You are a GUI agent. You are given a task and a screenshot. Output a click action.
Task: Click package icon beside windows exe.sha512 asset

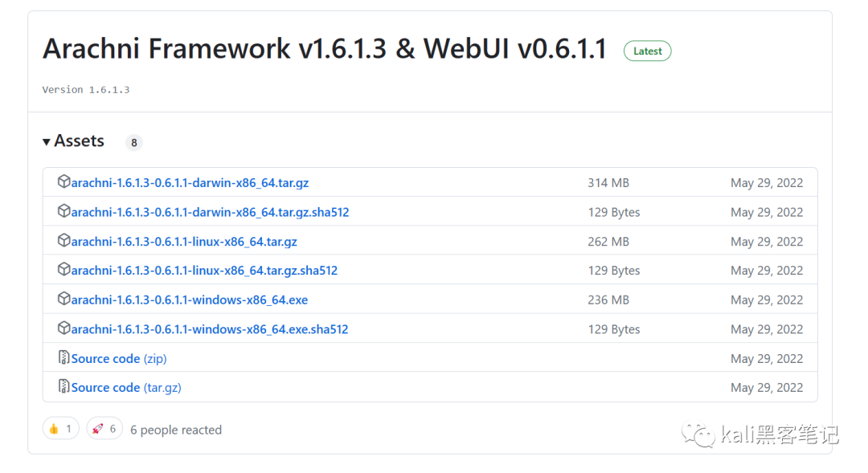(63, 328)
